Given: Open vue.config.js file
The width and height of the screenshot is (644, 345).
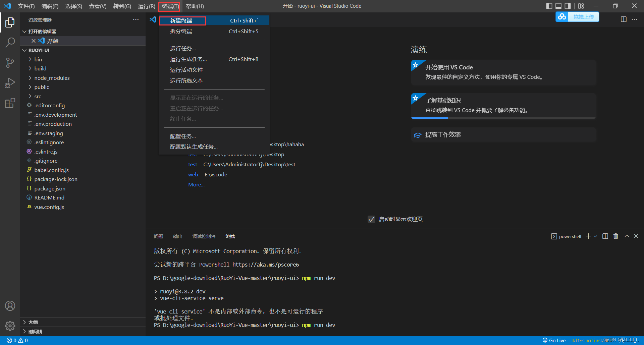Looking at the screenshot, I should [83, 207].
